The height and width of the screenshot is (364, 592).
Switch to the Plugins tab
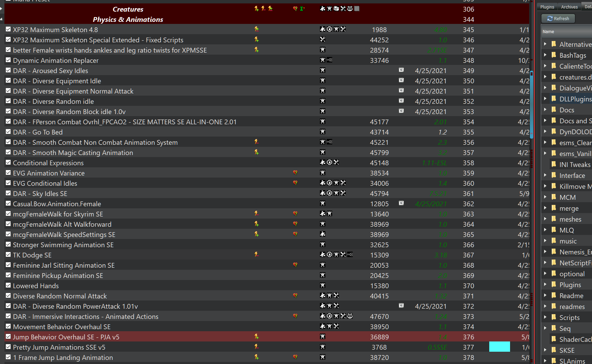point(547,7)
